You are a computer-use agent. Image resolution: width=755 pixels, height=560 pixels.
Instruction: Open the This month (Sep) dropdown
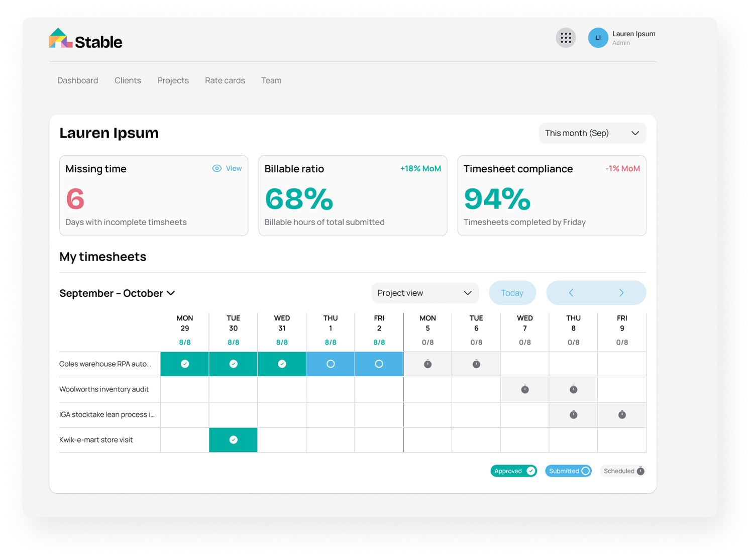(x=592, y=133)
